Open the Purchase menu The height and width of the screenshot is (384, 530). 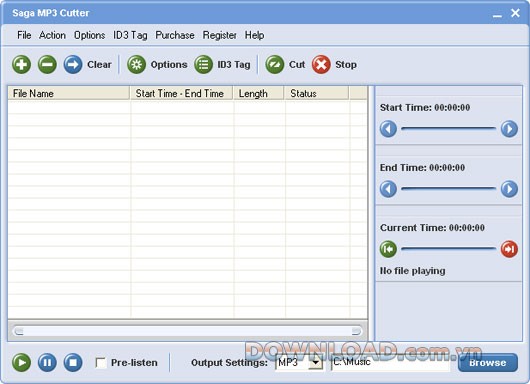(x=175, y=35)
